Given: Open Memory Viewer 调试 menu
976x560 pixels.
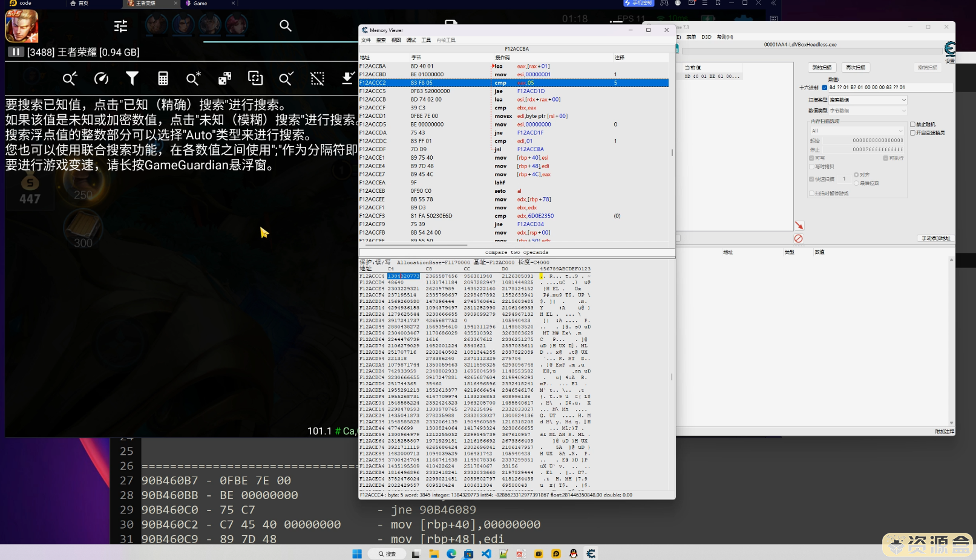Looking at the screenshot, I should [x=411, y=41].
